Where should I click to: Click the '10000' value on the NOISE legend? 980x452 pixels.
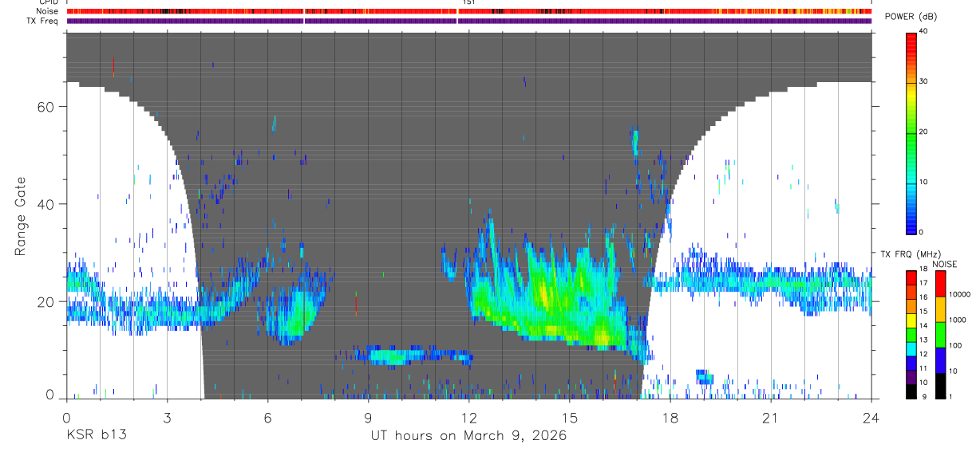tap(961, 294)
